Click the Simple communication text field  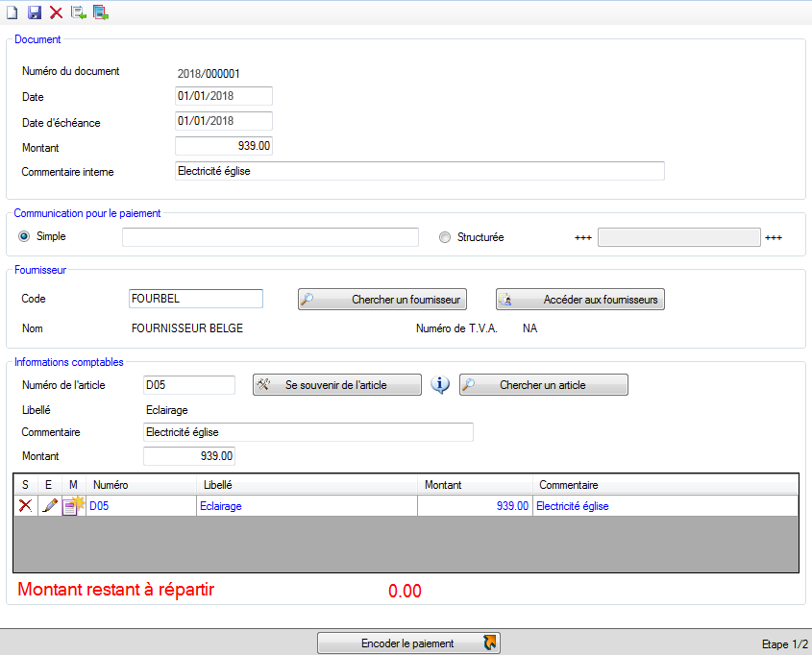pyautogui.click(x=270, y=237)
